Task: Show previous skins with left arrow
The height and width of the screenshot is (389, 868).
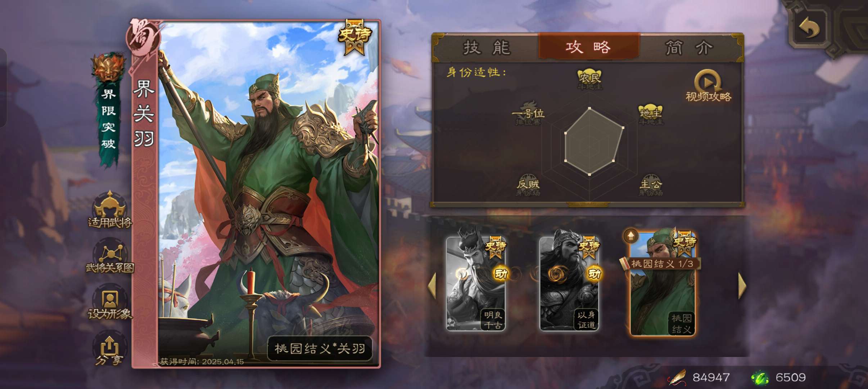Action: tap(432, 285)
